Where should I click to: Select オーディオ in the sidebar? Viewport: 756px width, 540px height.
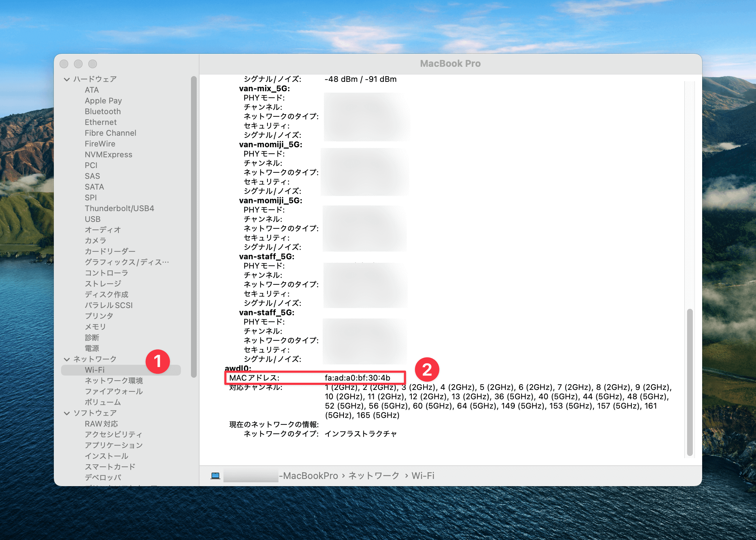pos(103,230)
